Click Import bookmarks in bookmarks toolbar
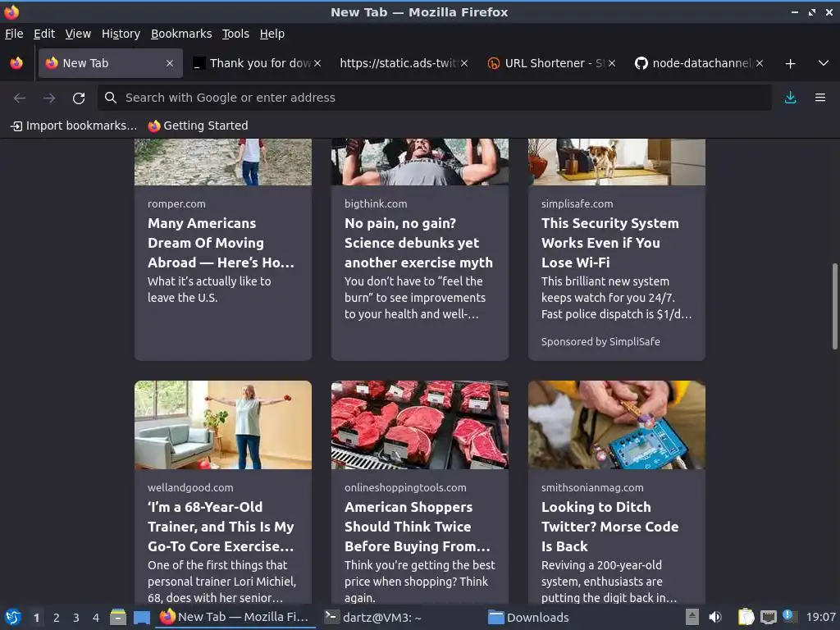The height and width of the screenshot is (630, 840). 74,126
